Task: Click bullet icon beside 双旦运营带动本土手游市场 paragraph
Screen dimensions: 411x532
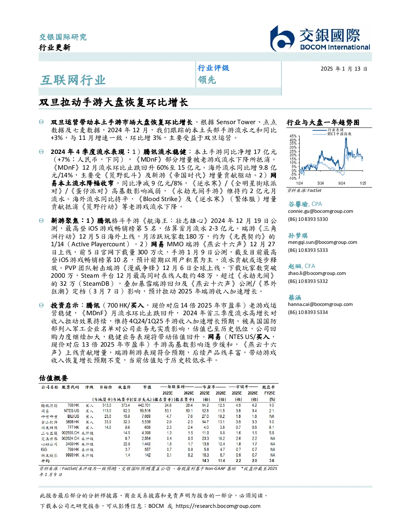Action: click(41, 122)
